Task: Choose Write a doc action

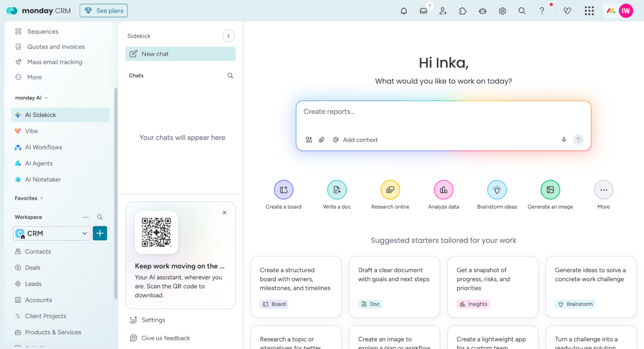Action: coord(337,195)
